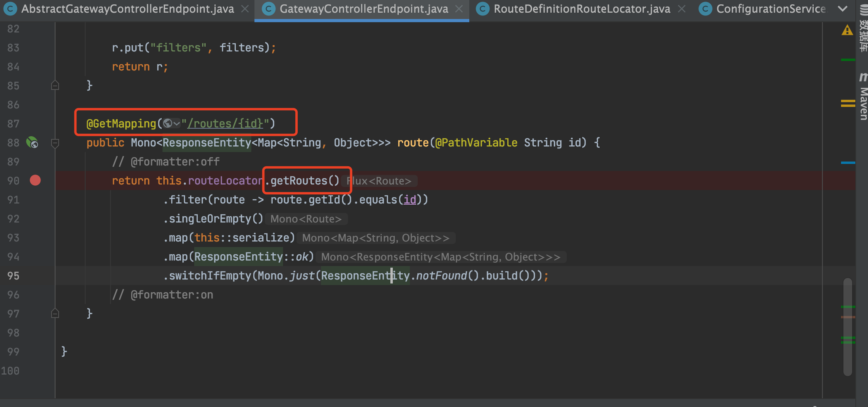This screenshot has height=407, width=868.
Task: Click the getRoutes() method call
Action: click(304, 181)
